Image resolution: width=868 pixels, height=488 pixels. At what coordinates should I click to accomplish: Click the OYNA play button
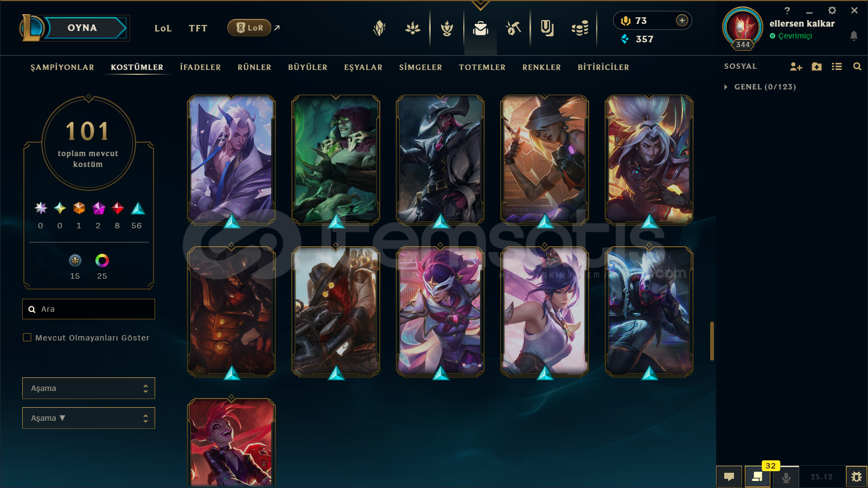(x=82, y=28)
